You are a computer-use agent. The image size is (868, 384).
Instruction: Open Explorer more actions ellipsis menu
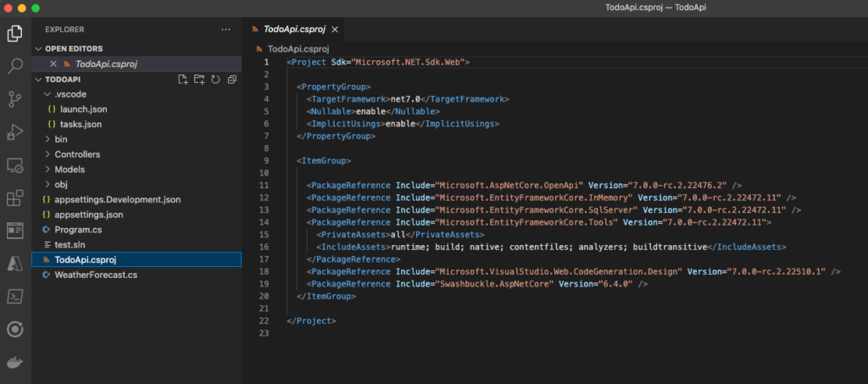225,30
